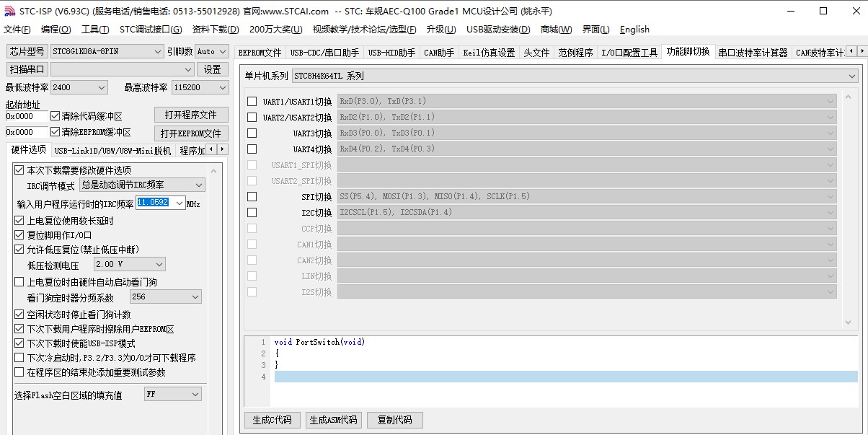Open the 资料下载(D) menu

click(x=216, y=30)
